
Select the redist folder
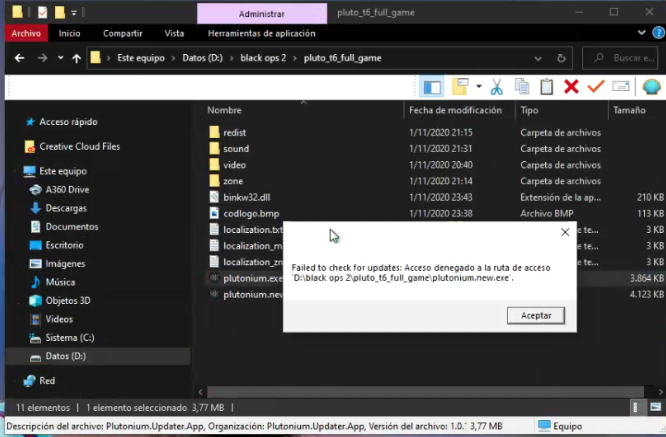234,133
